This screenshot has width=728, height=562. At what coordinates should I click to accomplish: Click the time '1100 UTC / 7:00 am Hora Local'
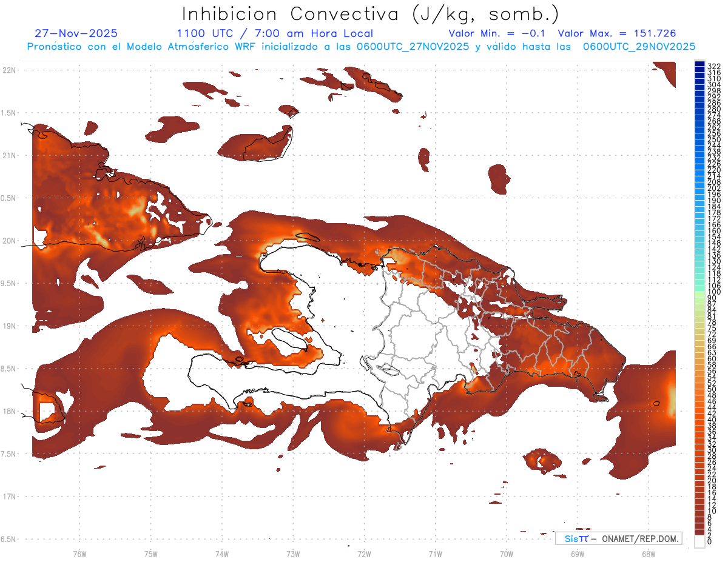point(275,33)
